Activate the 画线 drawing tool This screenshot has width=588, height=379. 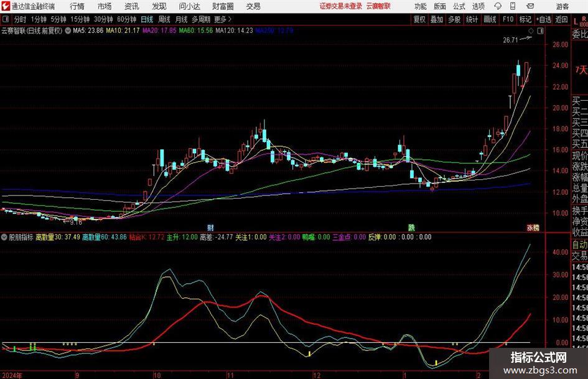click(x=490, y=19)
